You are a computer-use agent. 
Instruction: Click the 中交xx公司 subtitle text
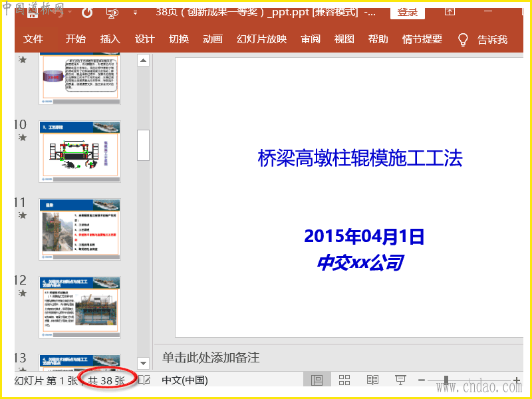pos(360,263)
